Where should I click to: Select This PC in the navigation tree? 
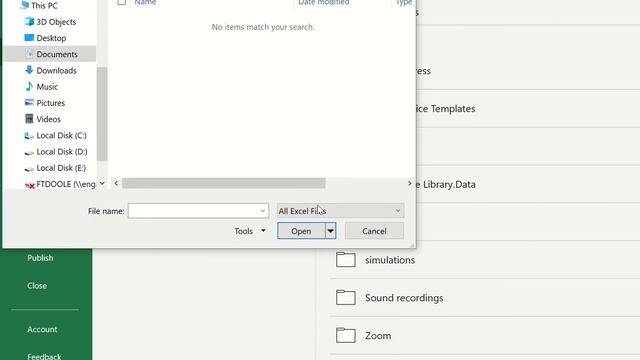coord(44,5)
